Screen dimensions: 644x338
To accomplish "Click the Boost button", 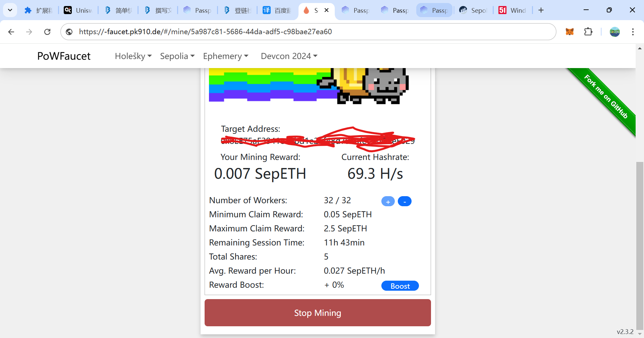I will 400,286.
